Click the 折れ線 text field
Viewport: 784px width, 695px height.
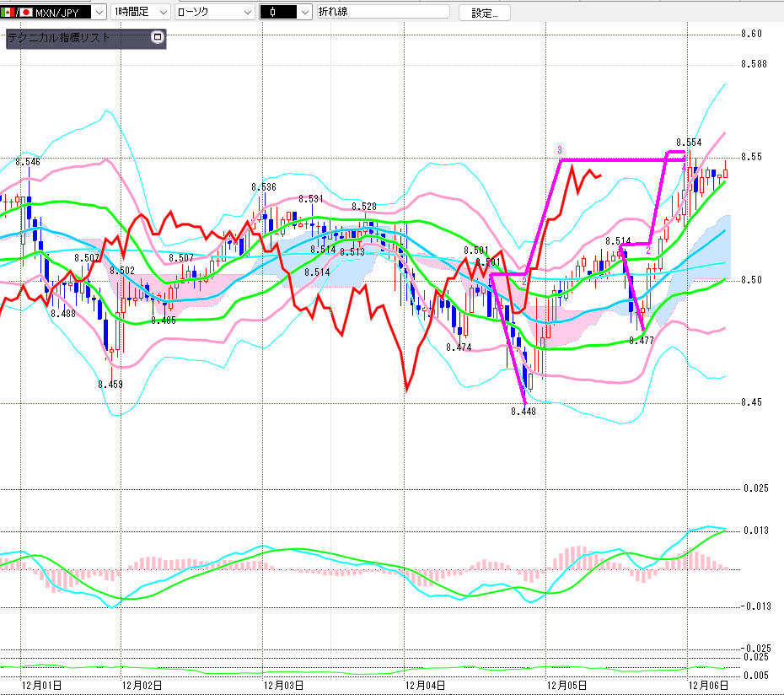tap(388, 12)
